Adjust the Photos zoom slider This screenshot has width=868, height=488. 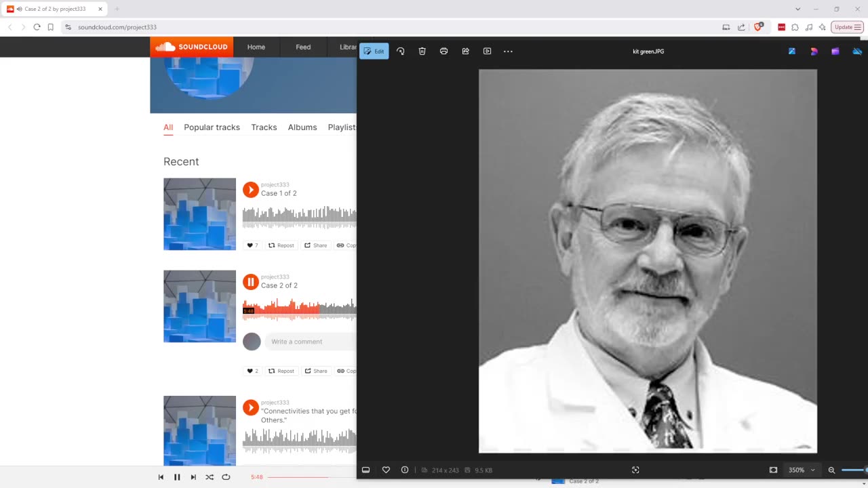pos(854,470)
